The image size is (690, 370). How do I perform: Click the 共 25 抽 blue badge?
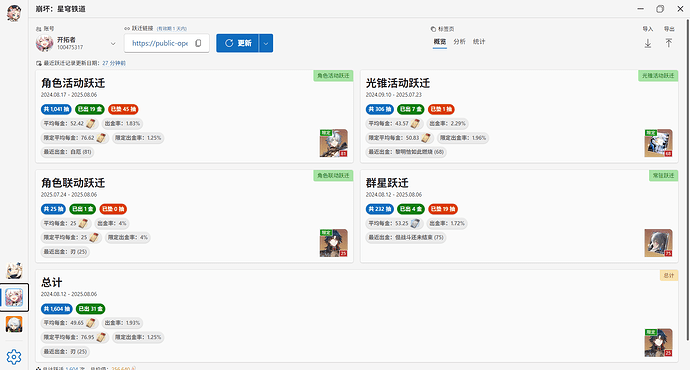click(53, 209)
